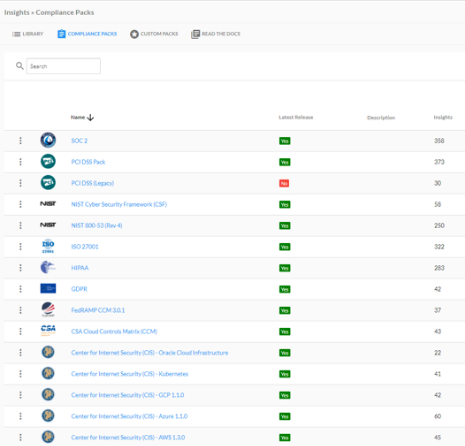Click the red No badge for PCI DSS (Legacy)
Viewport: 465px width, 446px height.
click(284, 183)
